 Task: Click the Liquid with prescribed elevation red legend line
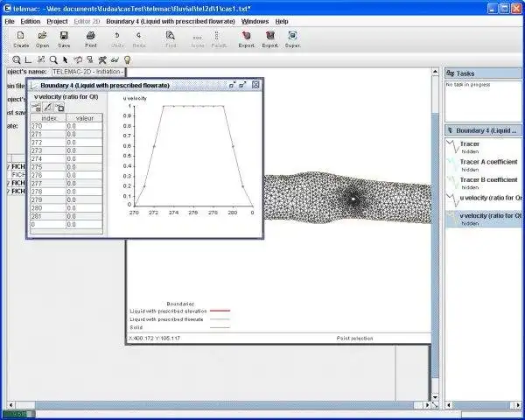coord(220,311)
